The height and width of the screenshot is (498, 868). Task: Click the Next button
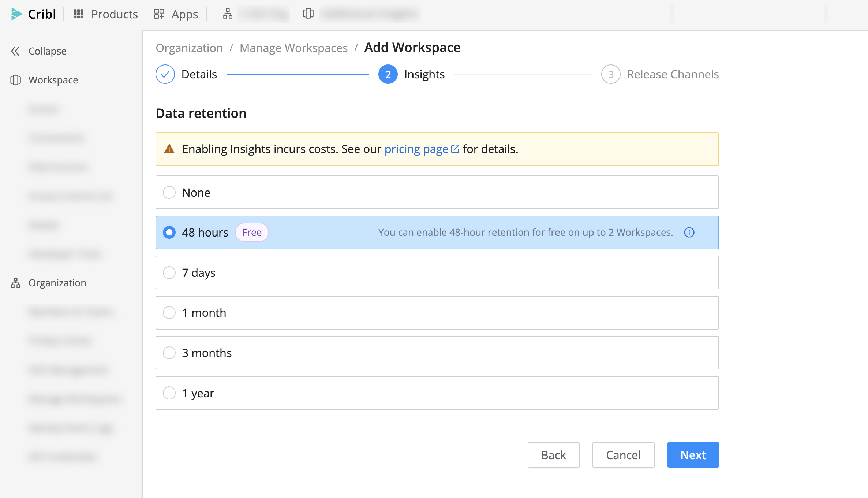[x=693, y=455]
